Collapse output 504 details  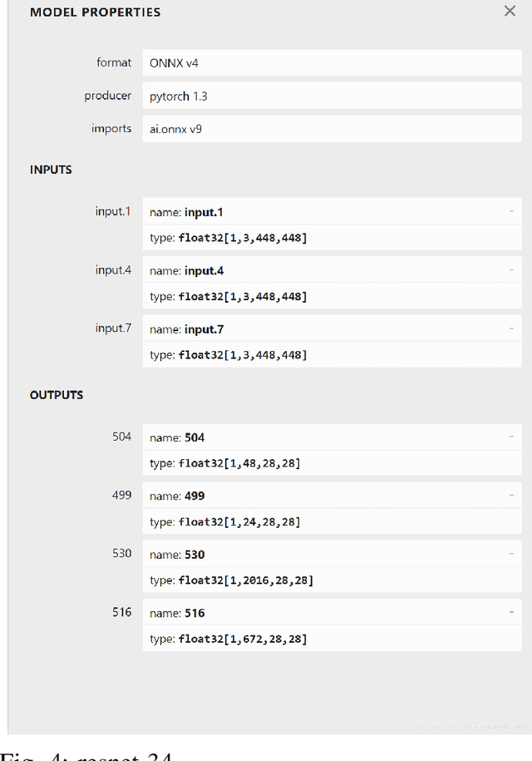click(x=511, y=437)
